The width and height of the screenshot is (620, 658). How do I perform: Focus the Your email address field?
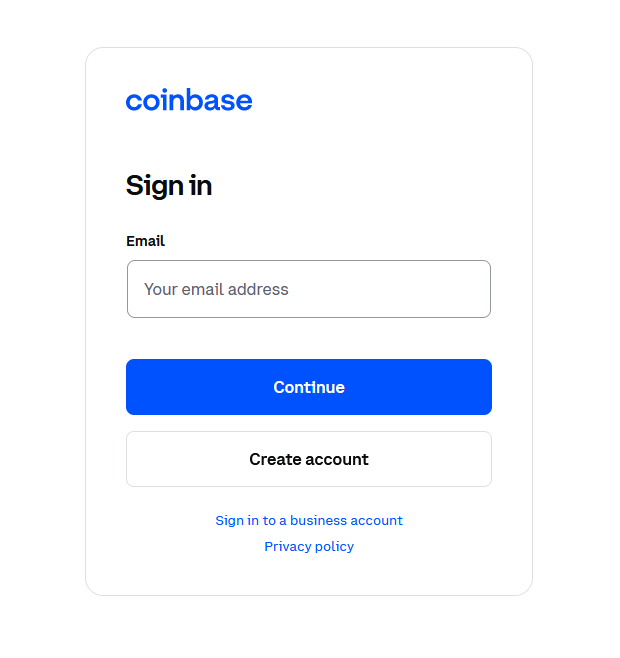tap(309, 289)
